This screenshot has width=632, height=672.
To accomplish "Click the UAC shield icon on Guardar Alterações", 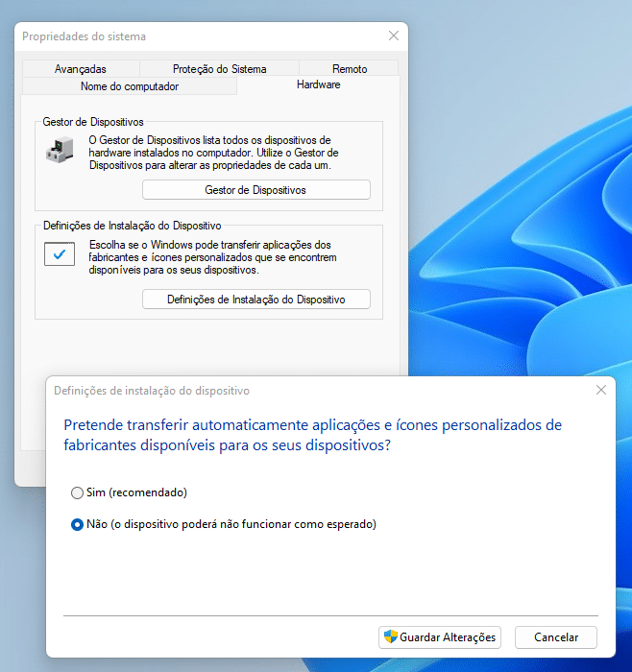I will click(x=391, y=636).
